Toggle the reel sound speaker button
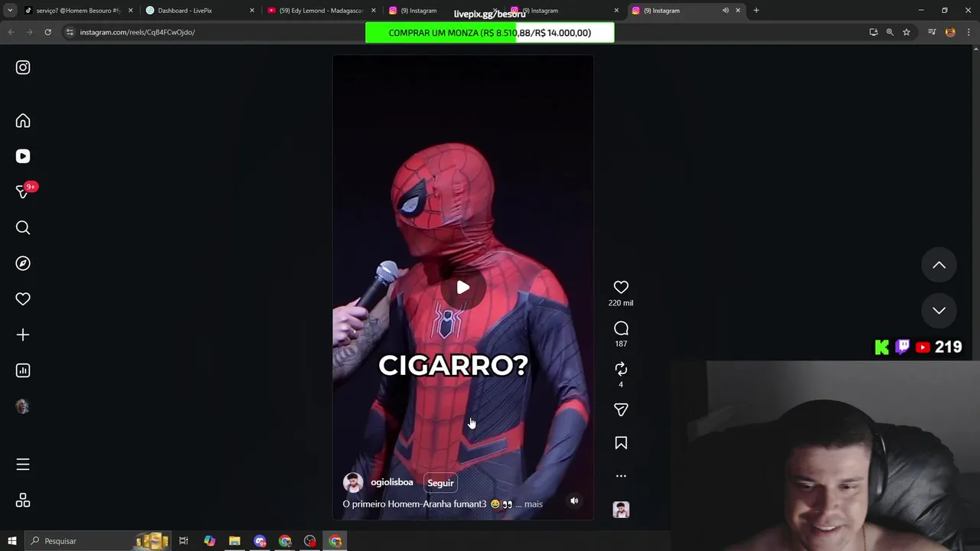The image size is (980, 551). tap(574, 500)
